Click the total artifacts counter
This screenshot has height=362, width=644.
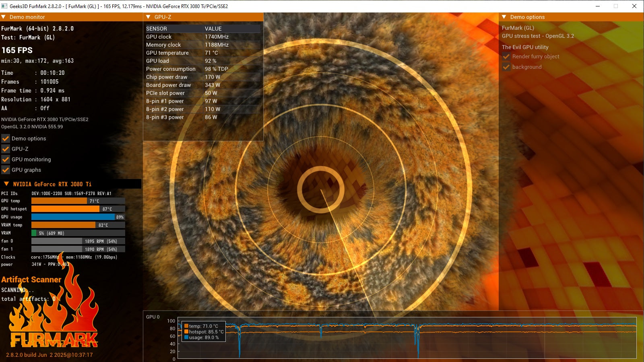[29, 299]
